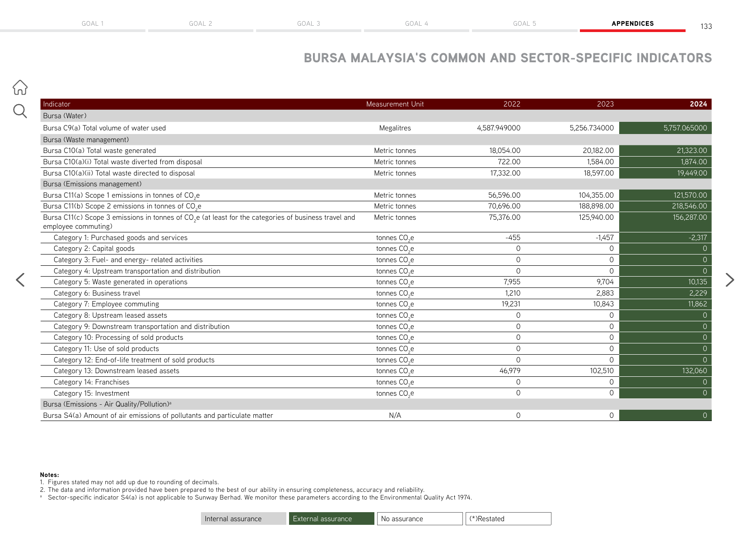This screenshot has height=560, width=747.
Task: Select the GOAL 4 tab
Action: [x=416, y=23]
